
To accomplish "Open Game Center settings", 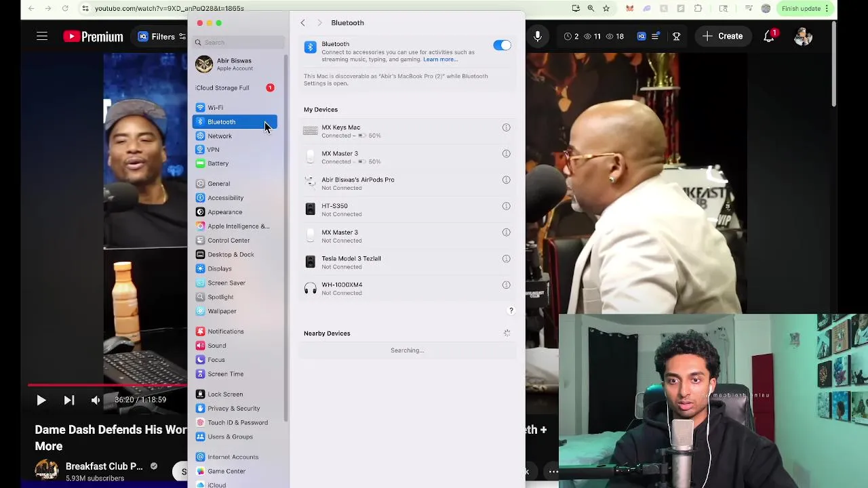I will [x=235, y=472].
